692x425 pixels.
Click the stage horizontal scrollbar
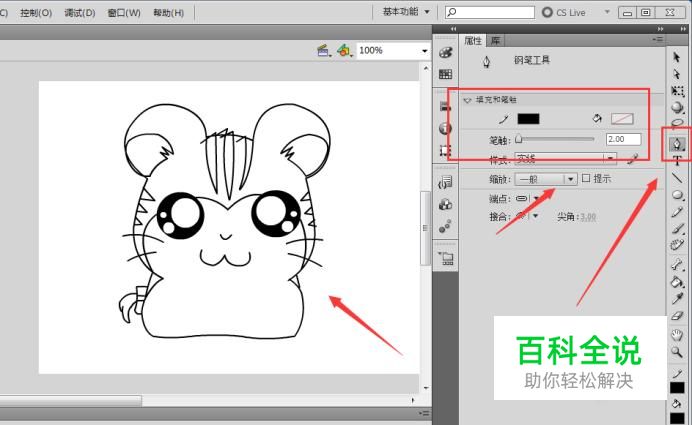click(71, 400)
